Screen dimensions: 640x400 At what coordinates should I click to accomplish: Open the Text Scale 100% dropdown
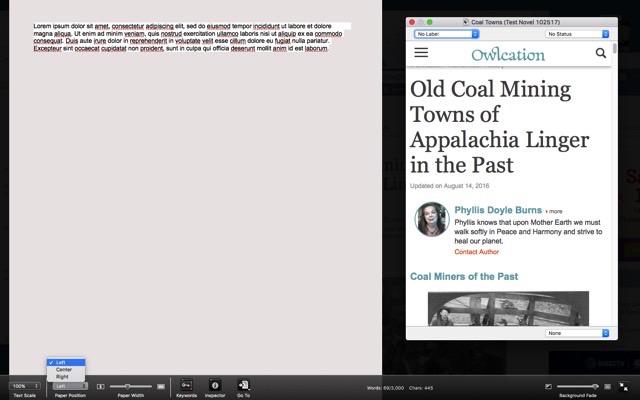24,386
